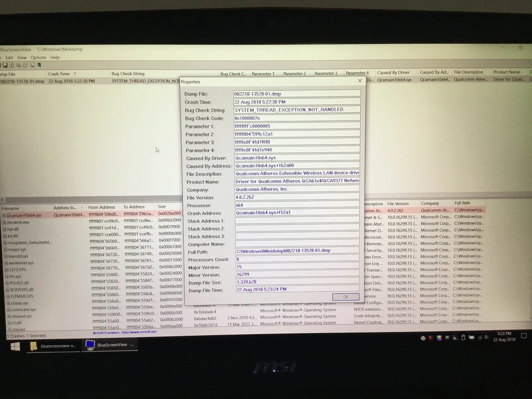Sort by the Parameter 1 column header
Viewport: 532px width, 399px height.
pos(266,74)
